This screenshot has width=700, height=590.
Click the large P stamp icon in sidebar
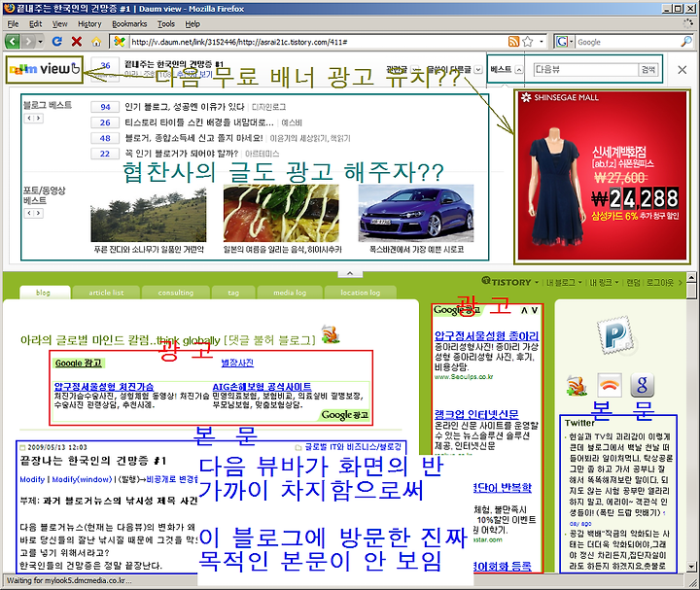coord(616,334)
